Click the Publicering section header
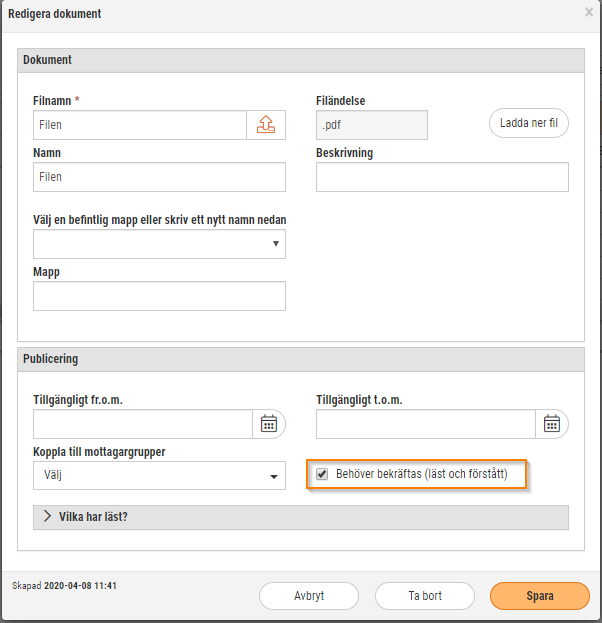Screen dimensions: 602x623 301,359
